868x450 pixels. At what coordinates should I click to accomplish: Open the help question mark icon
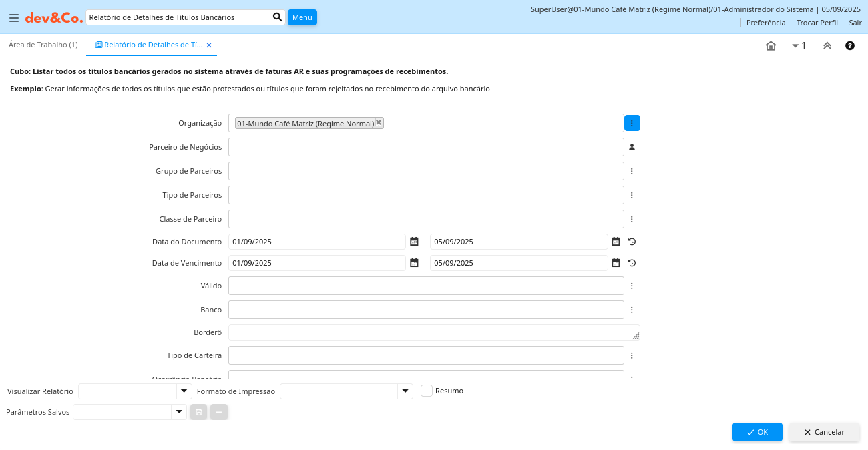[x=850, y=46]
